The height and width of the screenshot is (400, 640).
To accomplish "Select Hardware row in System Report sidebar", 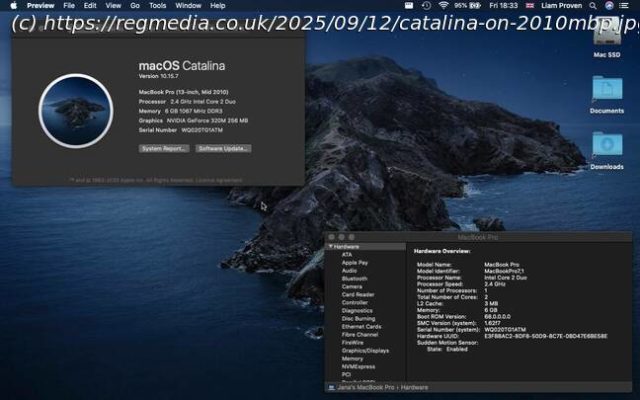I will coord(366,247).
